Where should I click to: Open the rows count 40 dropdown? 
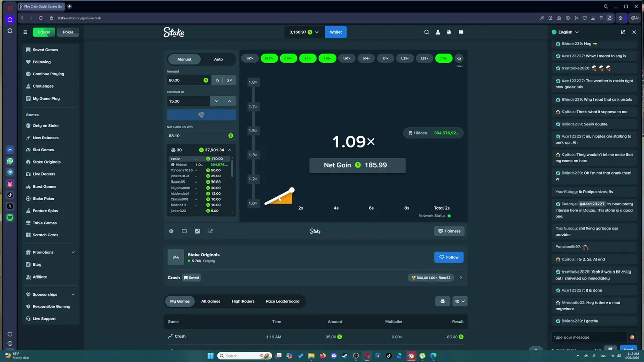[x=460, y=301]
